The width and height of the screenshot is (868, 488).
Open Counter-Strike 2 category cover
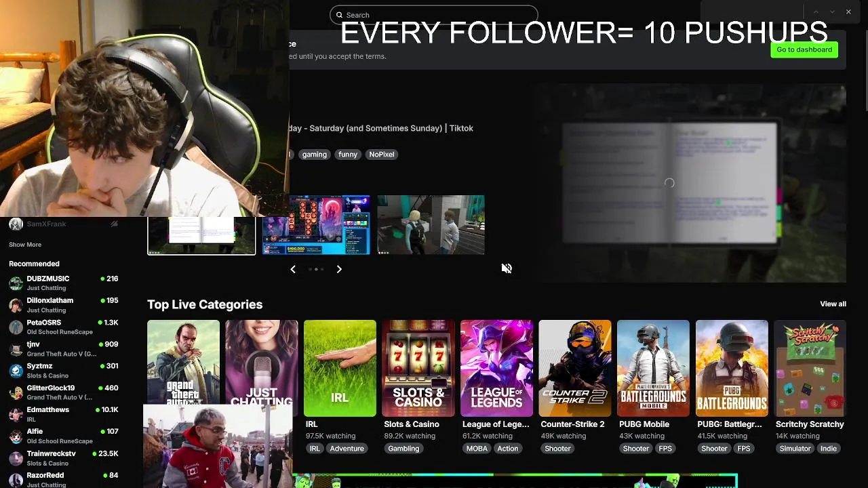(575, 368)
